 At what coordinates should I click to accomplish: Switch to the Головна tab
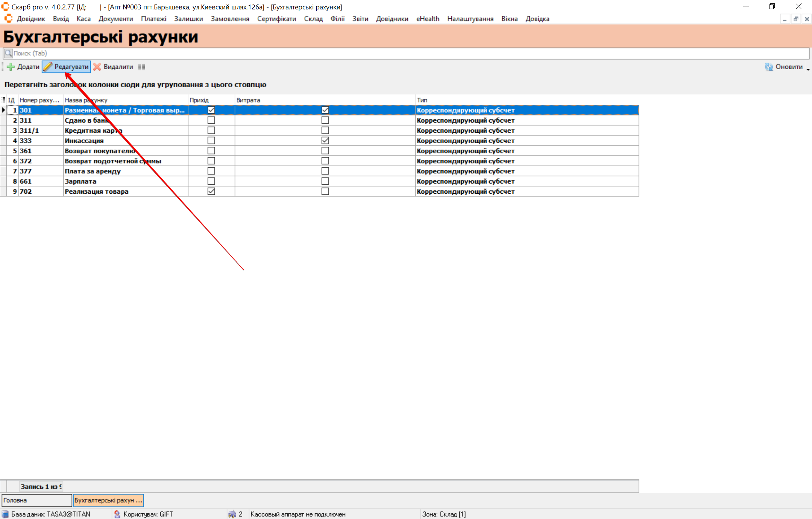(36, 500)
